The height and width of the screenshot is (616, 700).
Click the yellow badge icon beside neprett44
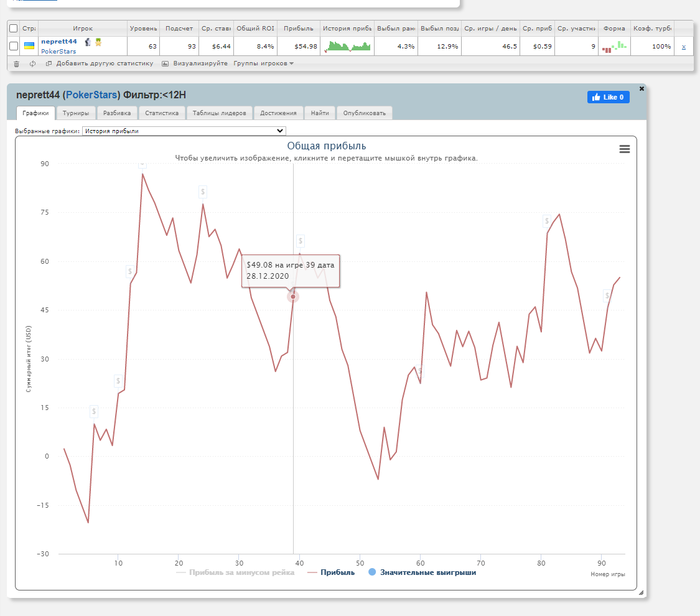[98, 42]
